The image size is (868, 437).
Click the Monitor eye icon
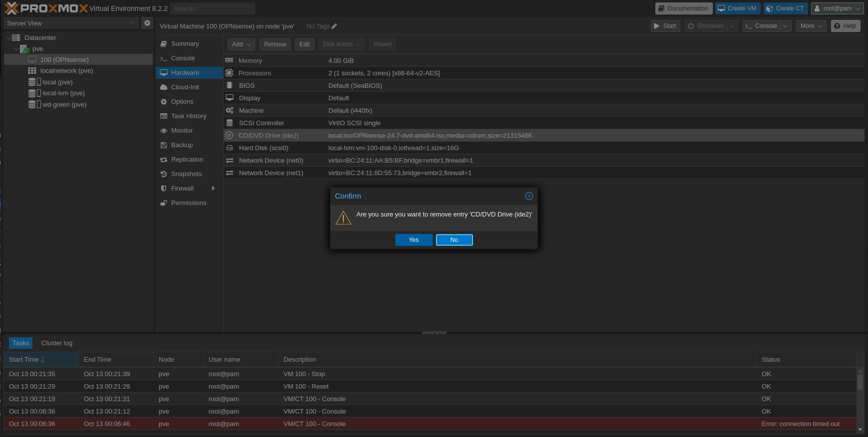pos(163,131)
